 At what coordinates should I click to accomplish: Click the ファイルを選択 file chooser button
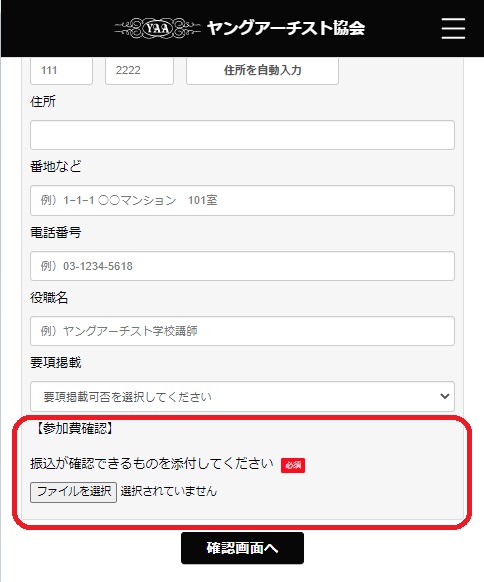click(x=73, y=492)
